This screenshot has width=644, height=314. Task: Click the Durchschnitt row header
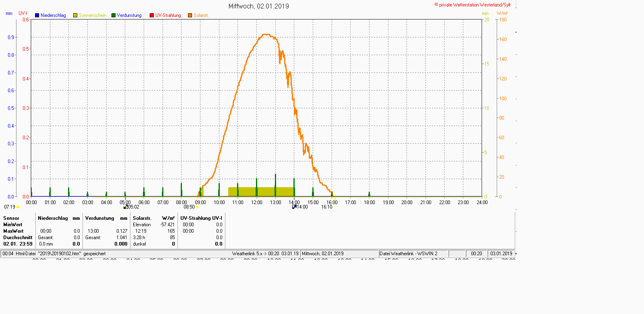tap(18, 238)
